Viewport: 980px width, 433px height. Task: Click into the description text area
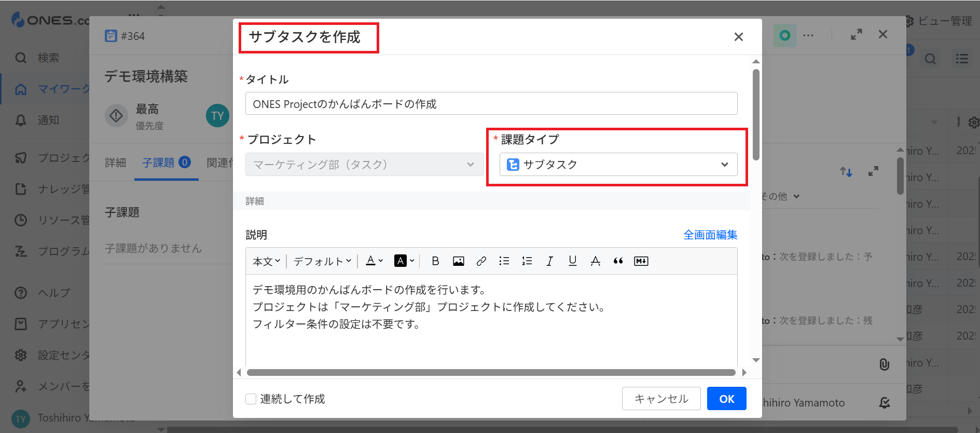[491, 320]
